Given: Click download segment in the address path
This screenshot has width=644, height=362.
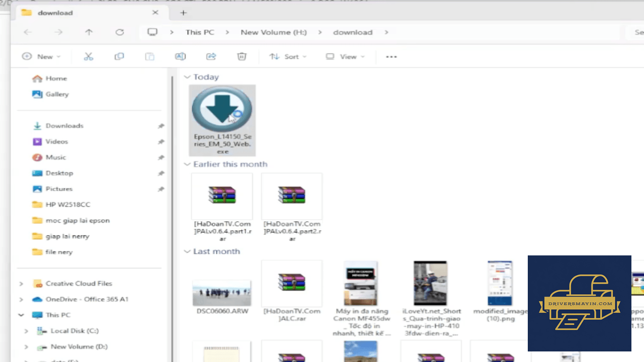Looking at the screenshot, I should [353, 32].
